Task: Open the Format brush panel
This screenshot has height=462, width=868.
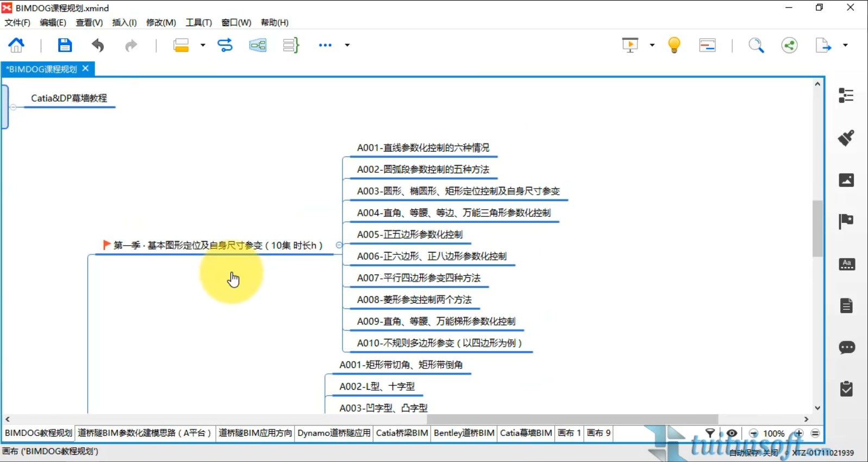Action: point(846,138)
